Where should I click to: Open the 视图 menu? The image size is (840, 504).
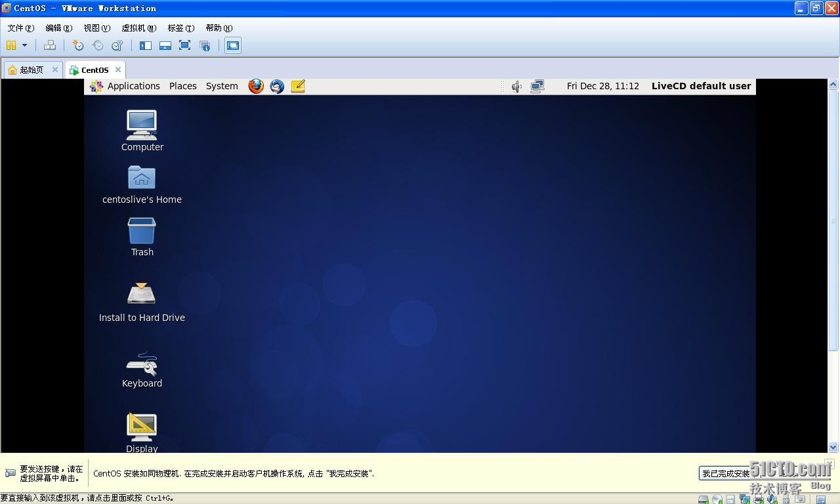pos(96,28)
